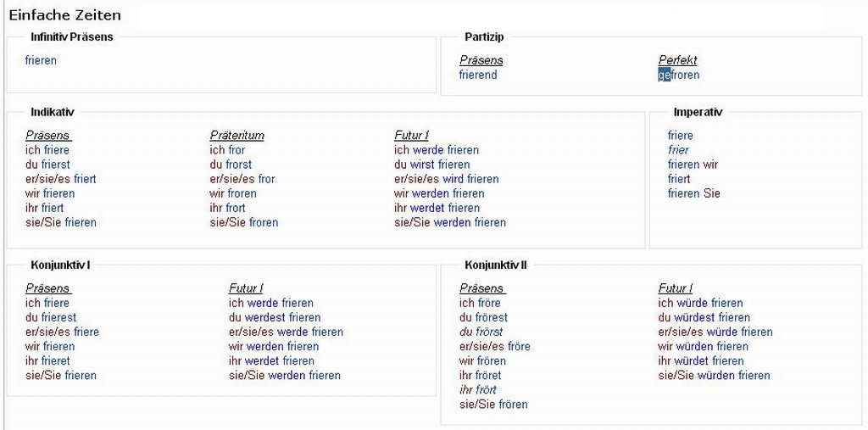
Task: Click imperative form "frieren Sie"
Action: (693, 193)
